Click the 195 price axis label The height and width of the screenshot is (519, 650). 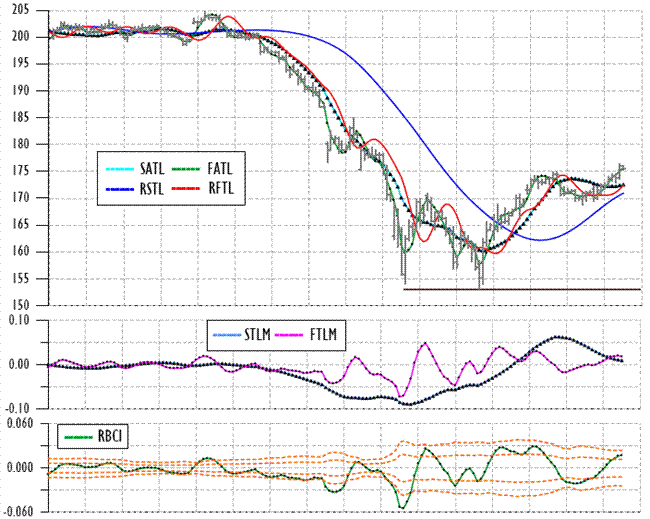[x=21, y=63]
